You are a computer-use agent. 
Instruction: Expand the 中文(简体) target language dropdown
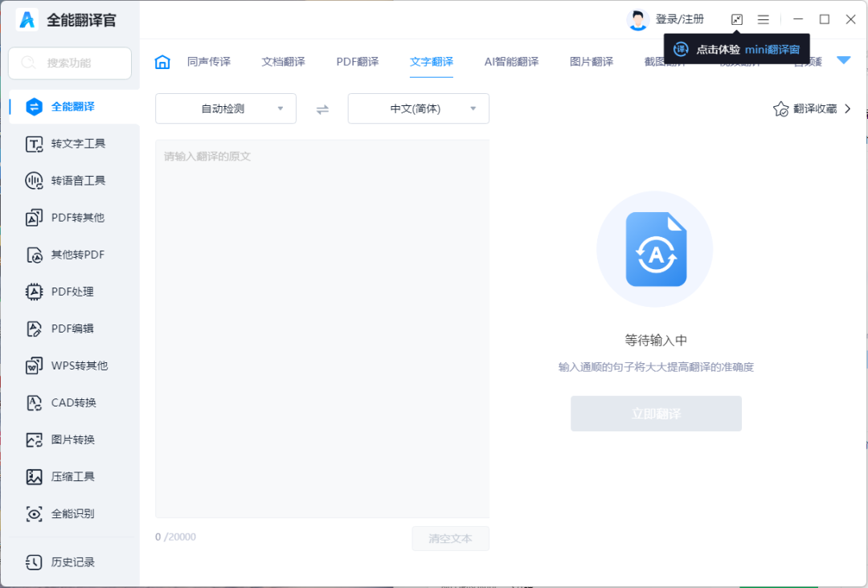click(x=418, y=108)
